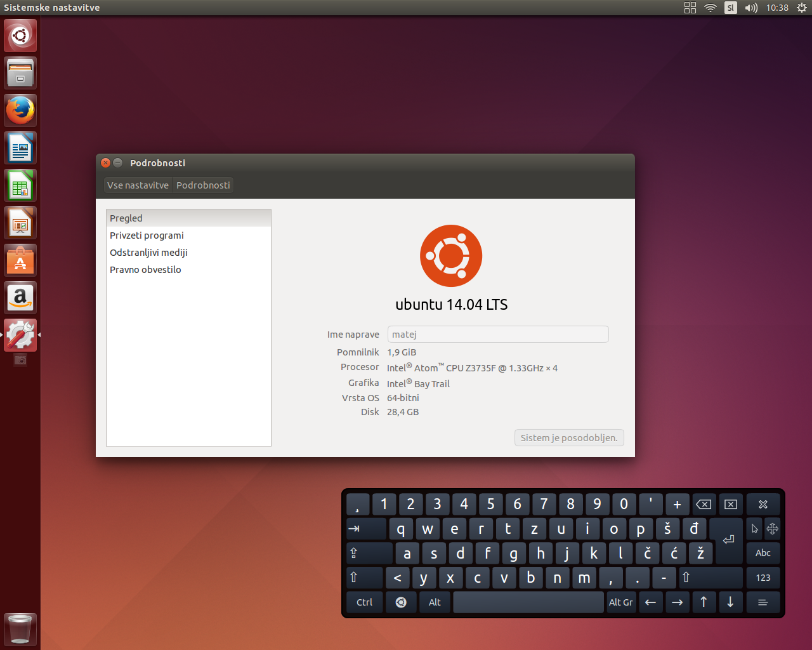Open Ubuntu Software Center launcher icon

20,260
